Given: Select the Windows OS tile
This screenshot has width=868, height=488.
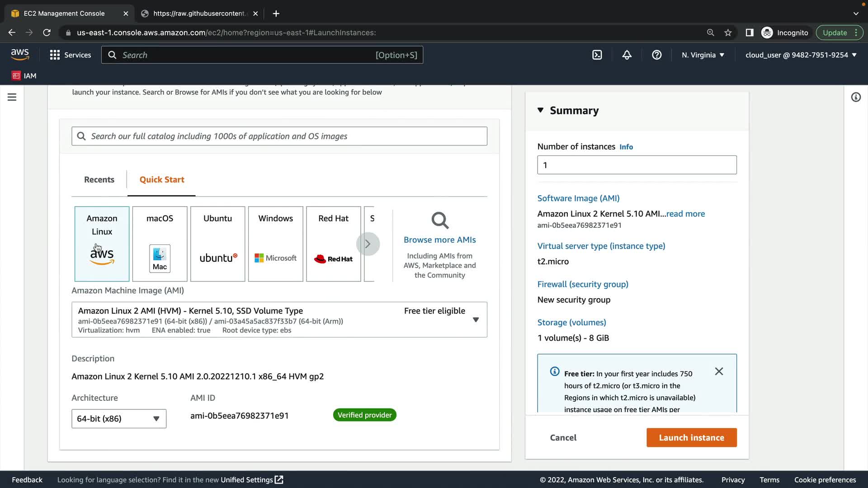Looking at the screenshot, I should pyautogui.click(x=275, y=244).
